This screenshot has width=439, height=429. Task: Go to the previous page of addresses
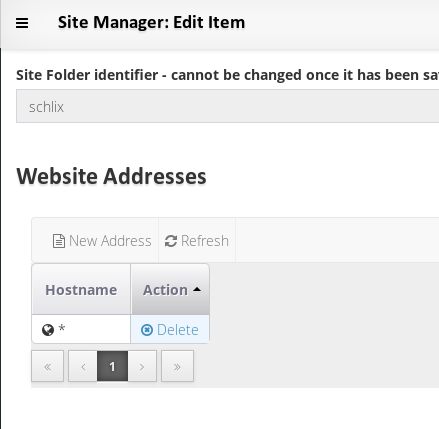[x=83, y=366]
